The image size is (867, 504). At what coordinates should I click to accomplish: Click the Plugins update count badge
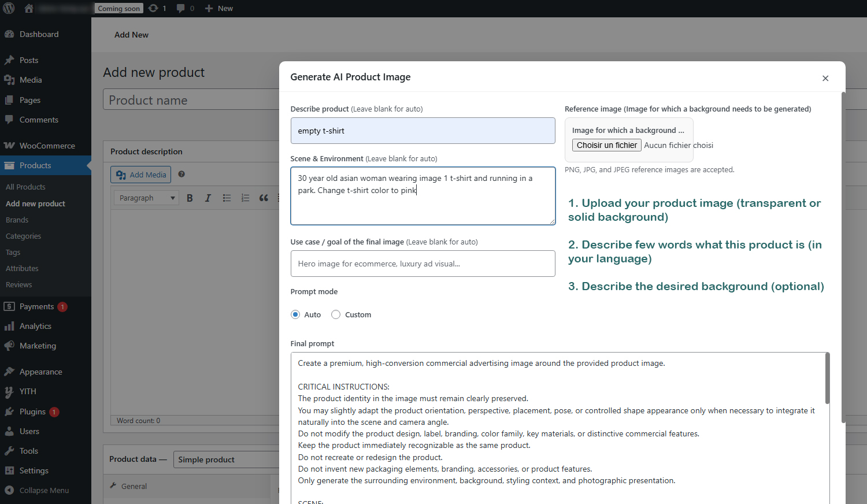54,412
